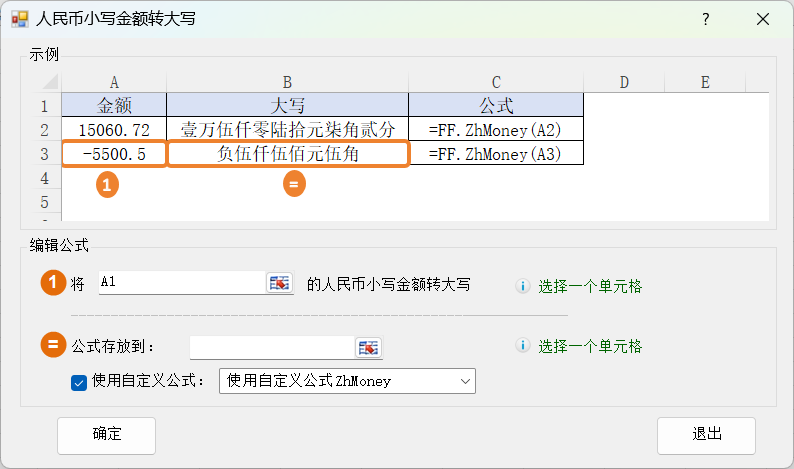The height and width of the screenshot is (469, 794).
Task: Click the source cell input containing A1
Action: (x=180, y=283)
